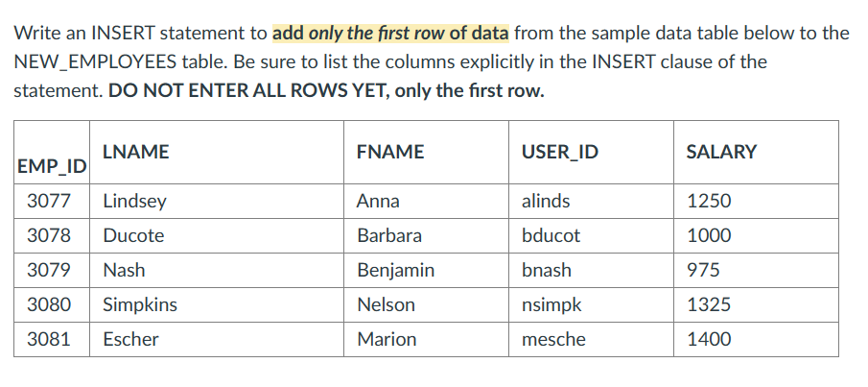The height and width of the screenshot is (387, 868).
Task: Click the bold 'DO NOT ENTER ALL ROWS YET' text
Action: click(248, 90)
